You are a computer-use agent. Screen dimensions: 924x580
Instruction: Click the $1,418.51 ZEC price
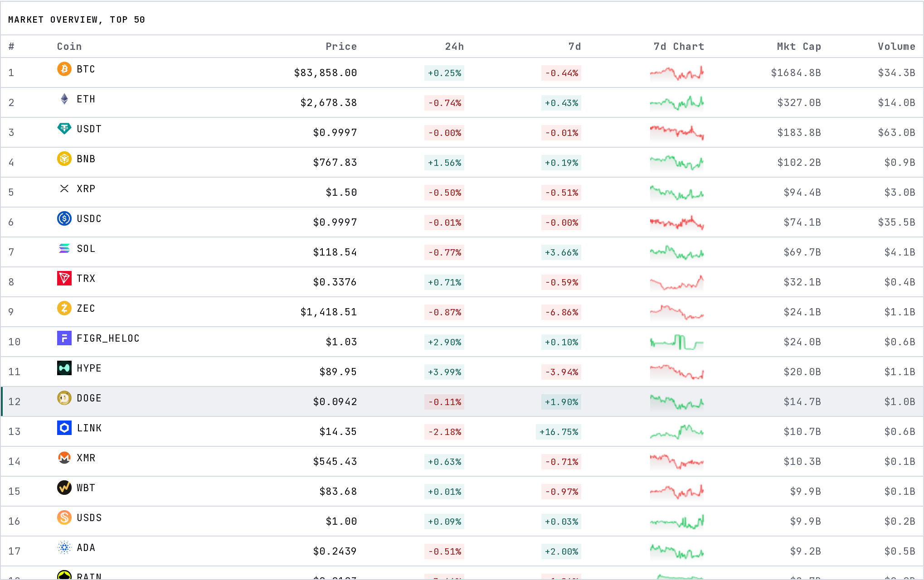click(328, 312)
